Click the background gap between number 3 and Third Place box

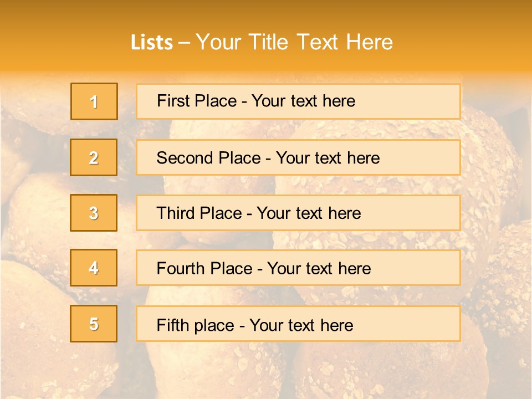[x=127, y=213]
